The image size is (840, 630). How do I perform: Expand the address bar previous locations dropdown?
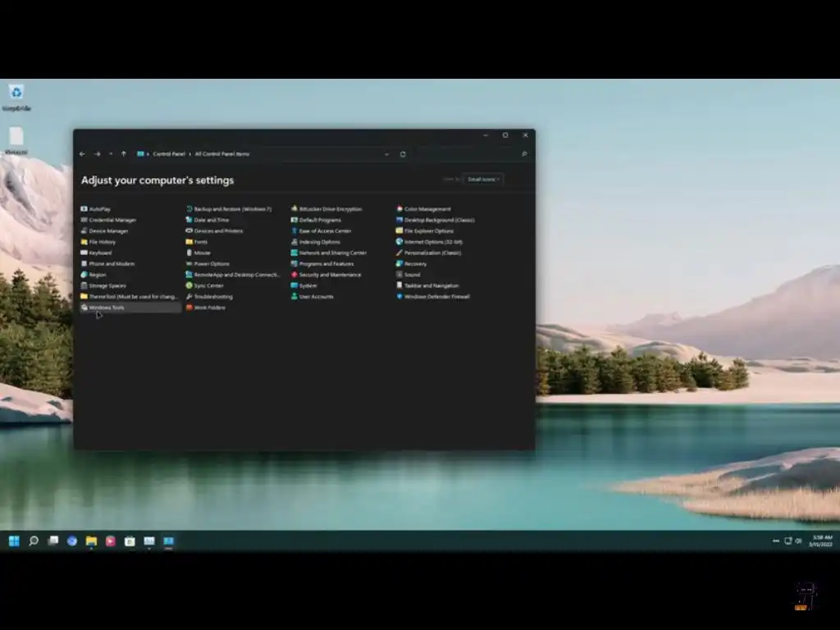tap(387, 154)
